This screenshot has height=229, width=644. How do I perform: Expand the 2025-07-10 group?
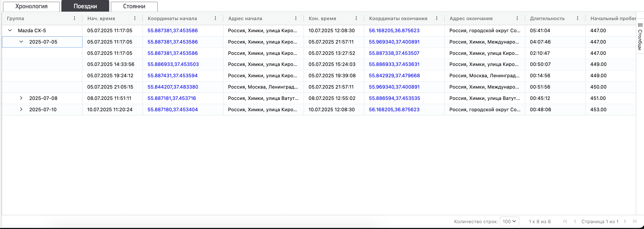coord(21,109)
